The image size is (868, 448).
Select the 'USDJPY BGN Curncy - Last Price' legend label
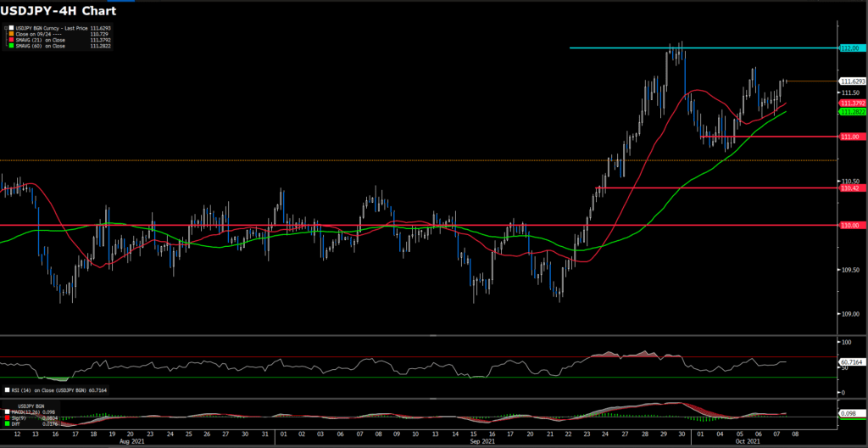coord(52,28)
